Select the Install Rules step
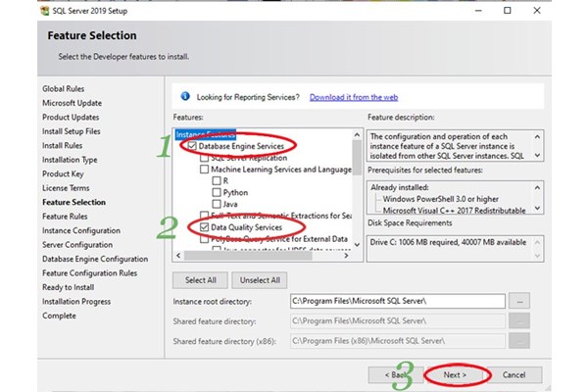Image resolution: width=588 pixels, height=392 pixels. 62,146
